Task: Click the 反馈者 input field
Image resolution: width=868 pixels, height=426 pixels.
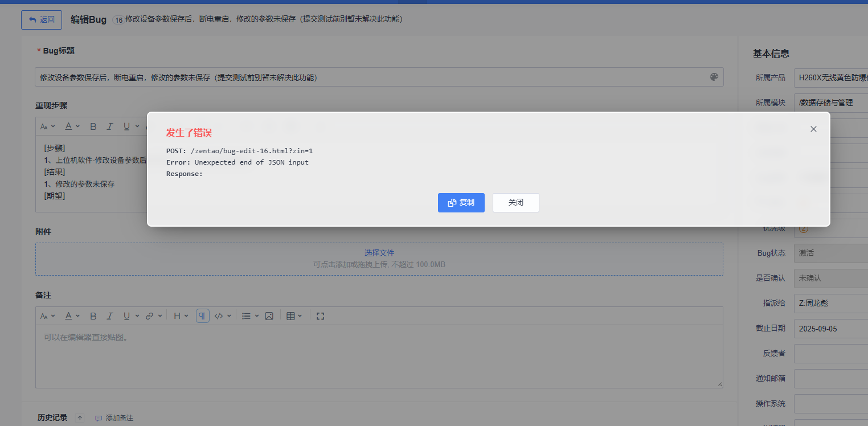Action: [831, 353]
